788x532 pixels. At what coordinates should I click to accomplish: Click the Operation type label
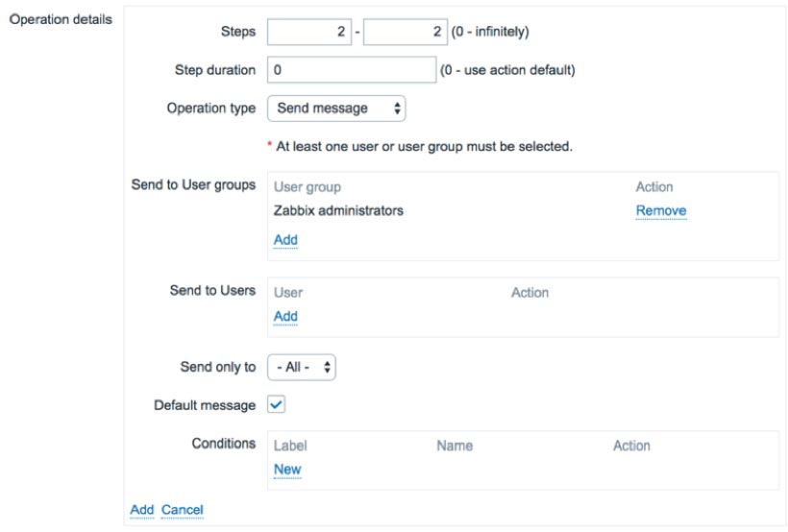pos(211,109)
